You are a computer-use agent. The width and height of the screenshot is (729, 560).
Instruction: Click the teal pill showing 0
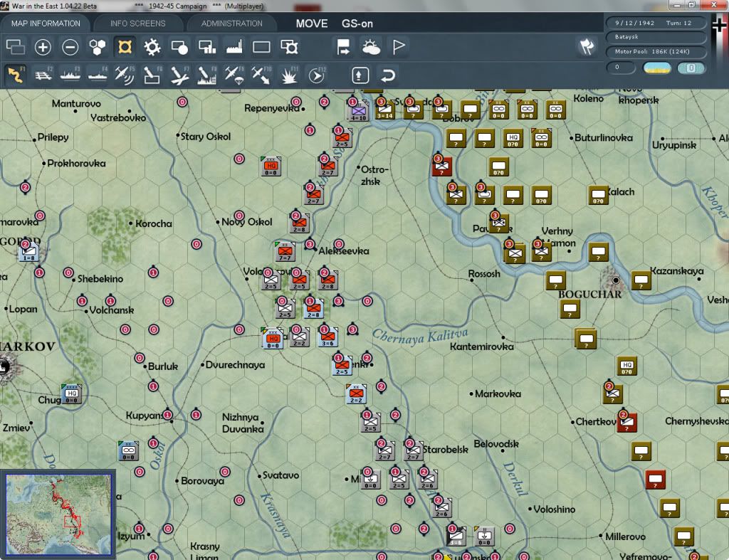[691, 68]
